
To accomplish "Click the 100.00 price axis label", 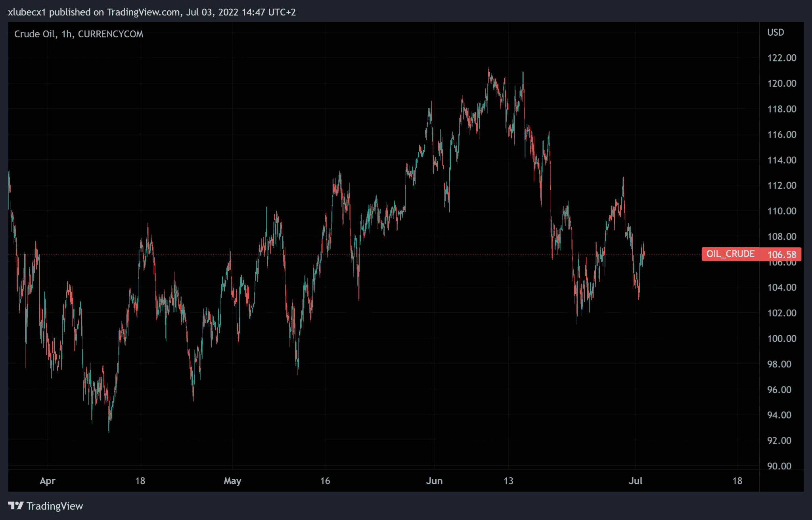I will click(x=781, y=338).
